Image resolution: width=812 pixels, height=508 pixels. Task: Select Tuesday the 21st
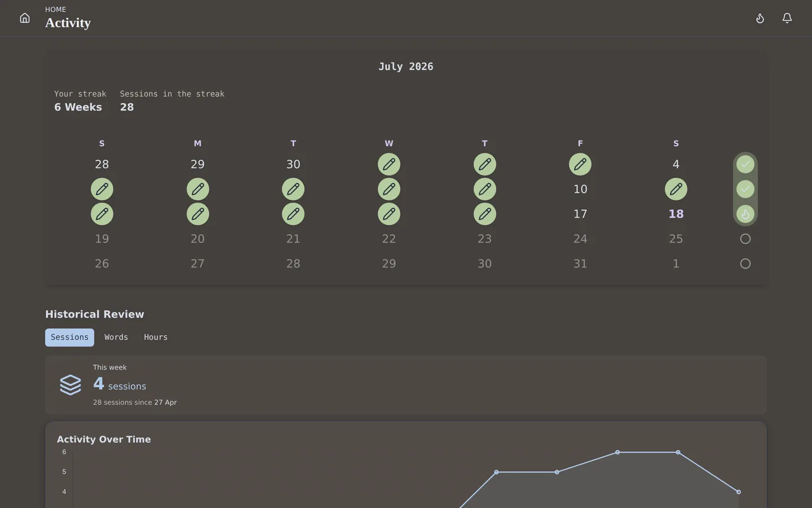pyautogui.click(x=293, y=239)
